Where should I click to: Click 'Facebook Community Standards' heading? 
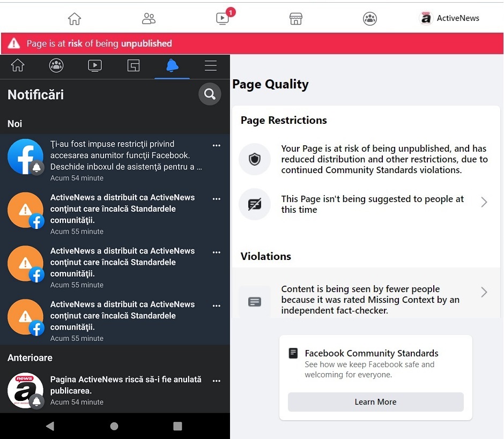[371, 353]
